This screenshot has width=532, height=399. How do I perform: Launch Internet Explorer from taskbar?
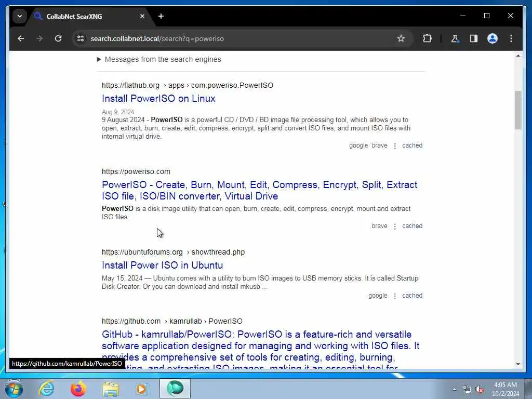(x=46, y=389)
